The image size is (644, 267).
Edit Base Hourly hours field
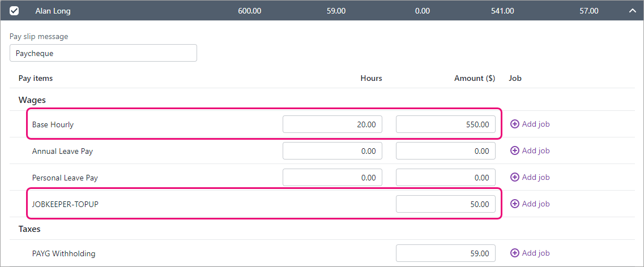click(x=332, y=124)
